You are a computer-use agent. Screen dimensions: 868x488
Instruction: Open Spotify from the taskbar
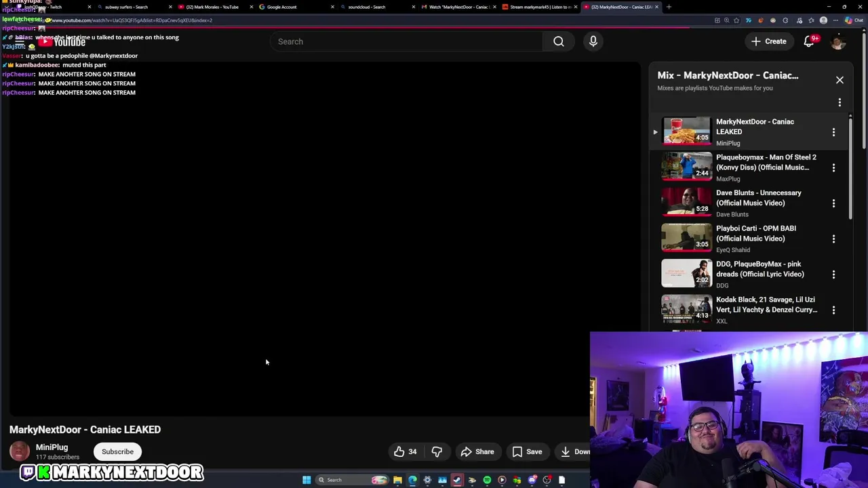point(487,480)
